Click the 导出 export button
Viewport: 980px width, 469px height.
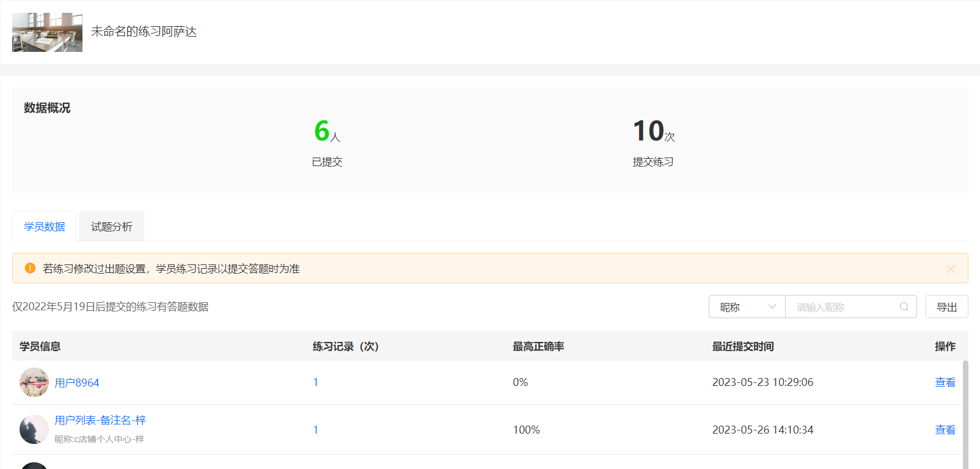tap(947, 307)
